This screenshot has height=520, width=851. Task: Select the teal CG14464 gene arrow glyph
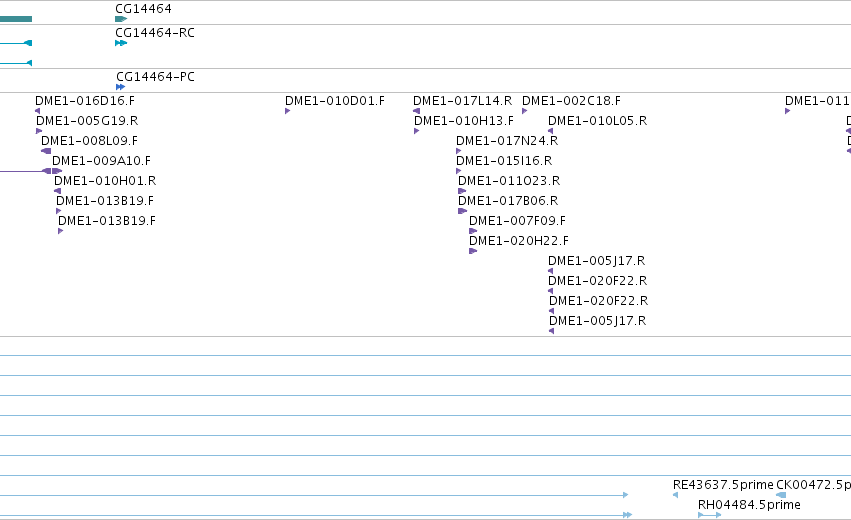point(121,19)
